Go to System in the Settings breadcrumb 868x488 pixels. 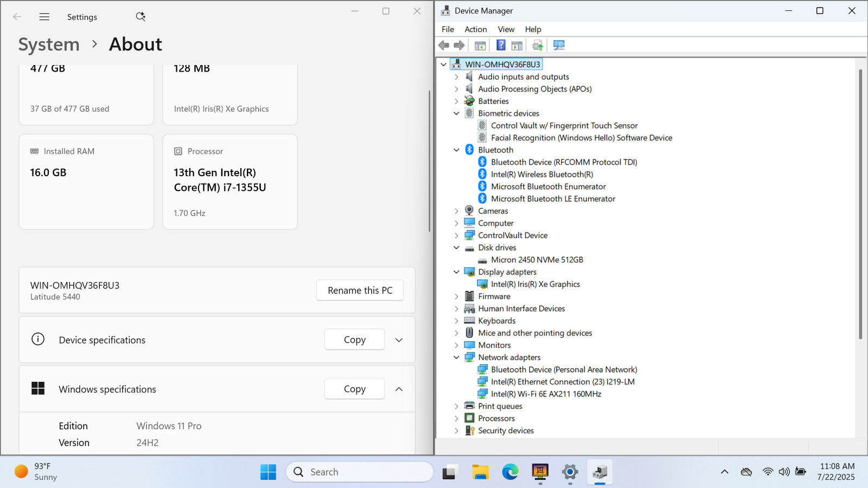point(49,44)
